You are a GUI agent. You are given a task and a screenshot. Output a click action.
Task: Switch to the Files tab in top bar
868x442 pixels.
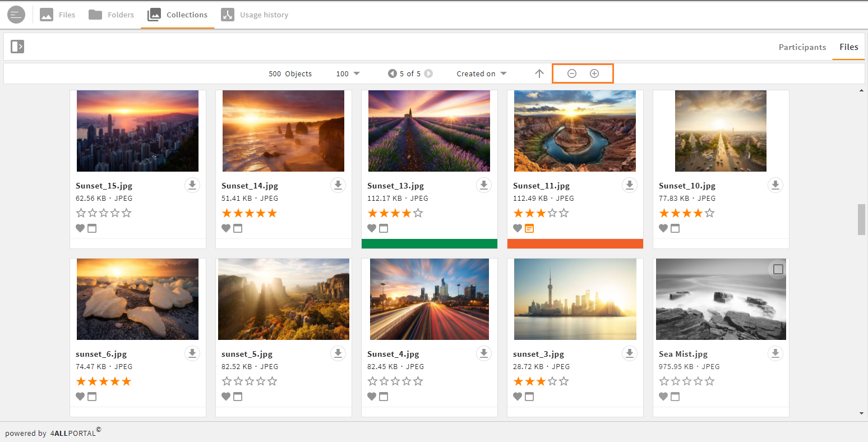click(58, 15)
